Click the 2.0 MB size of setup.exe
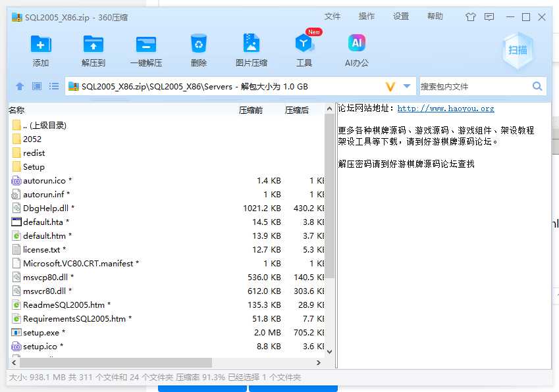This screenshot has width=559, height=392. (267, 333)
